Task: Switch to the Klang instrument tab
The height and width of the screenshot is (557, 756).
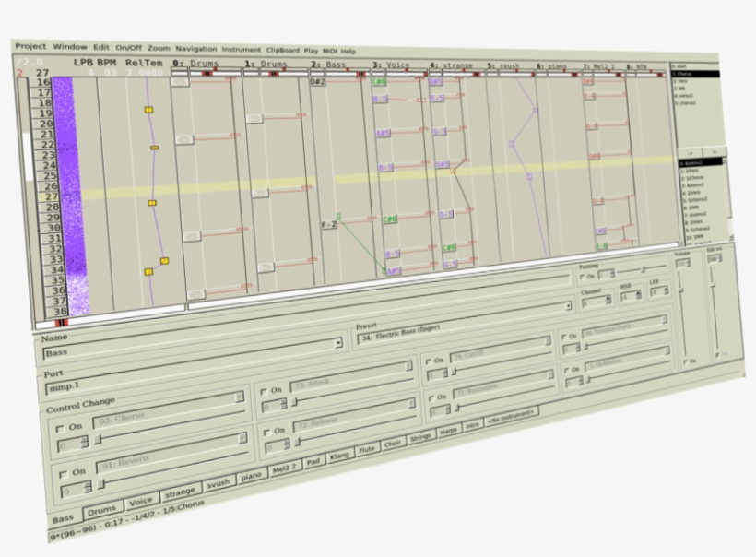Action: coord(339,456)
